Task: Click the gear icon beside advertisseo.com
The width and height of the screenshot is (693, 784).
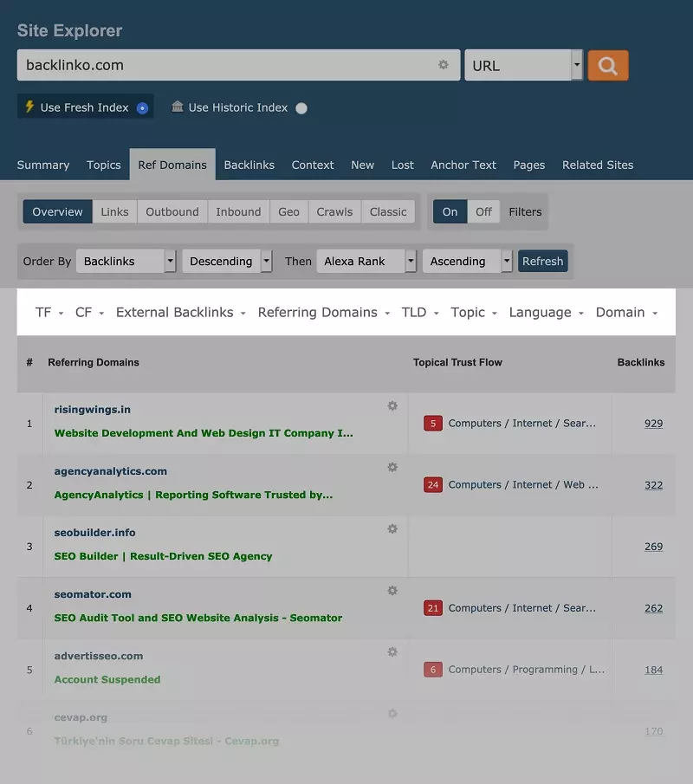Action: click(392, 651)
